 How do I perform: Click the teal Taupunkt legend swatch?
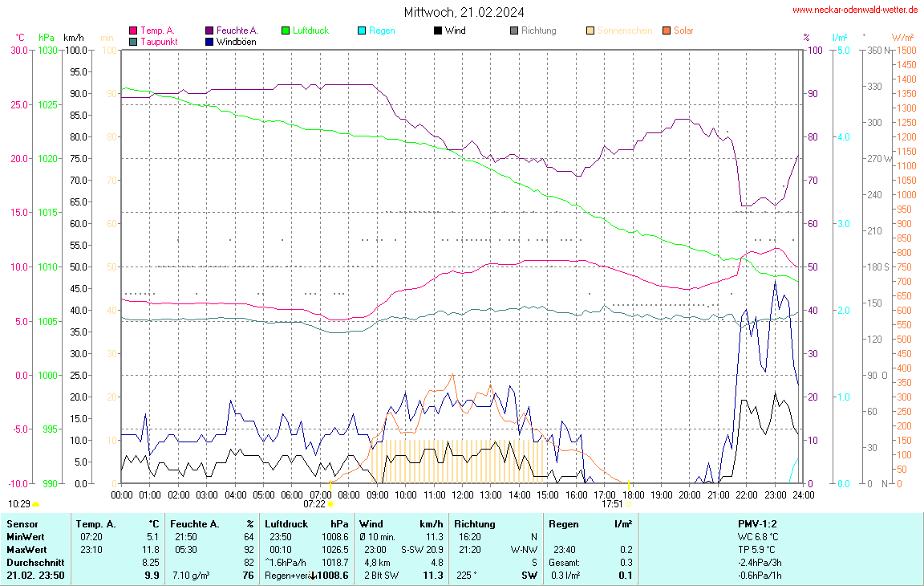point(133,41)
